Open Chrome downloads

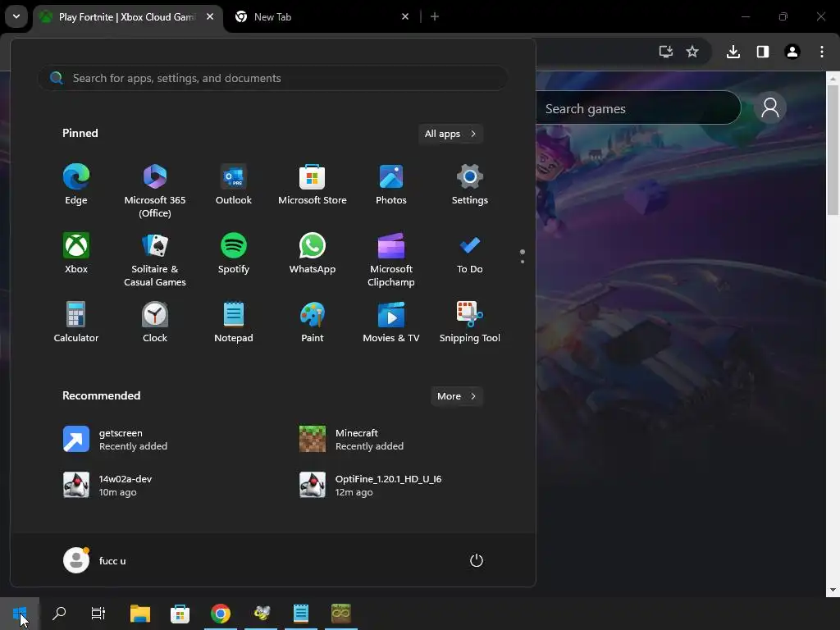[733, 52]
